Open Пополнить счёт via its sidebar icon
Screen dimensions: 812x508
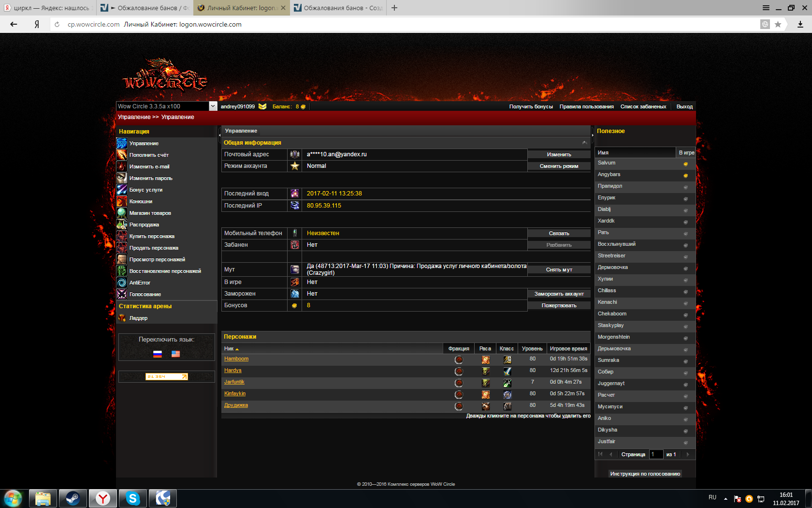click(x=122, y=155)
